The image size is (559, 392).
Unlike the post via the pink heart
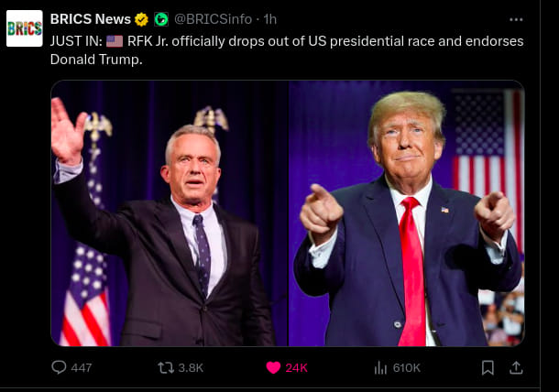point(272,367)
